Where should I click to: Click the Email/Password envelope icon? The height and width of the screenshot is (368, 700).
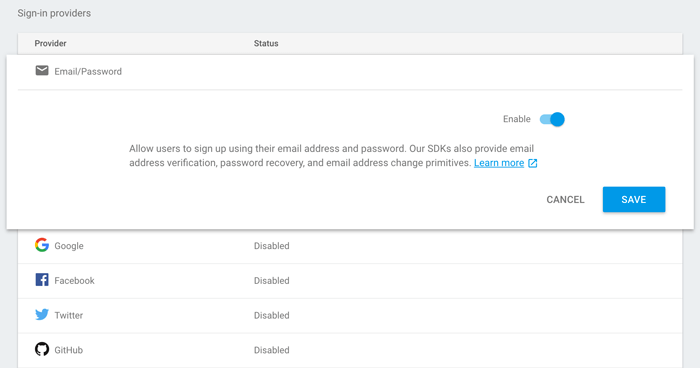pyautogui.click(x=42, y=71)
